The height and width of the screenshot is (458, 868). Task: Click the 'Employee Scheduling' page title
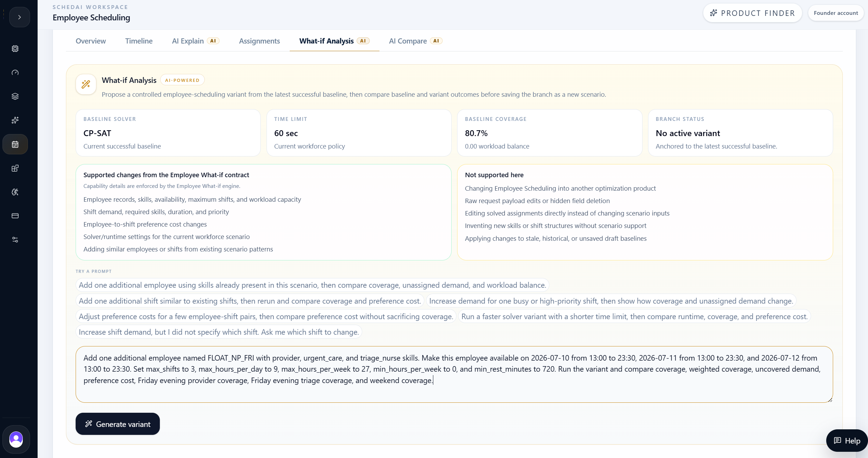[91, 18]
